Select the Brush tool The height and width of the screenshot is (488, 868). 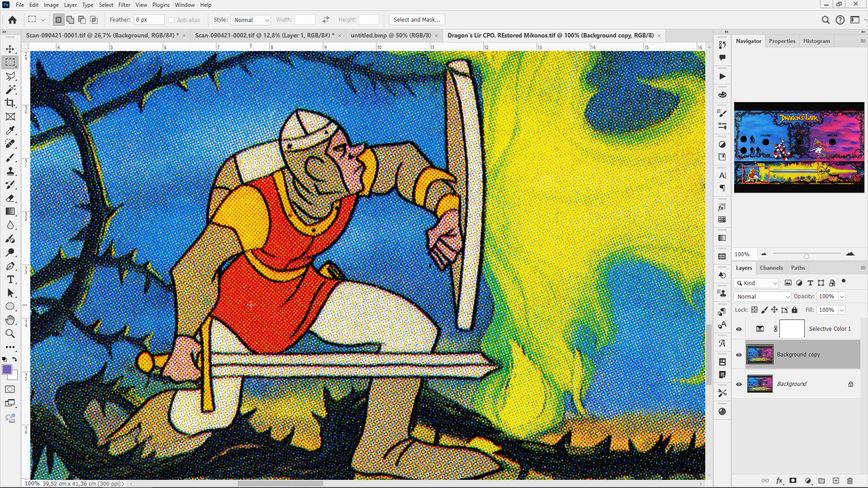tap(10, 157)
